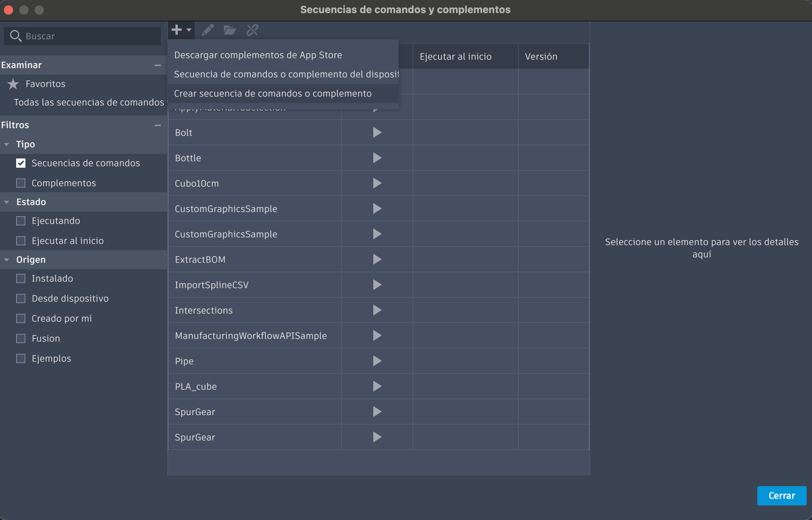Select Crear secuencia de comandos o complemento

click(273, 93)
